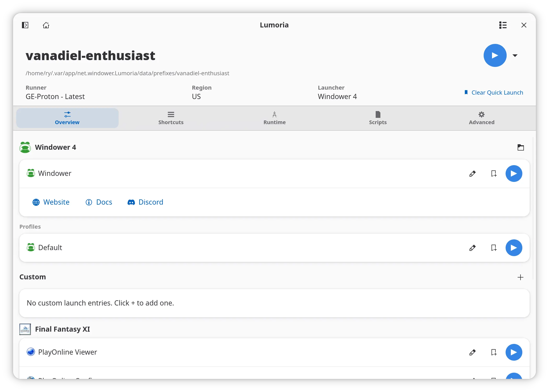Open the Windower 4 folder icon

(x=521, y=147)
